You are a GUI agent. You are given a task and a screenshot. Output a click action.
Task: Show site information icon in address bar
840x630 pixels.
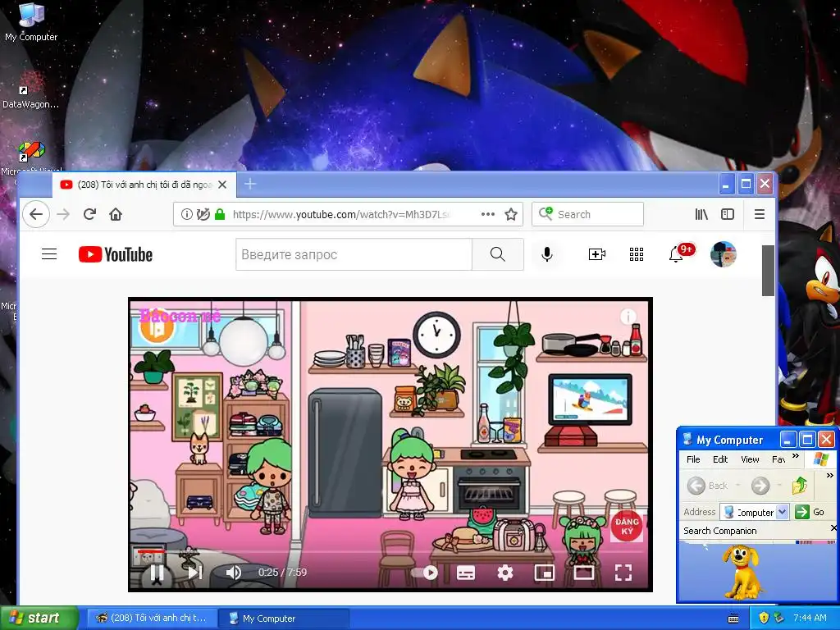pyautogui.click(x=186, y=214)
